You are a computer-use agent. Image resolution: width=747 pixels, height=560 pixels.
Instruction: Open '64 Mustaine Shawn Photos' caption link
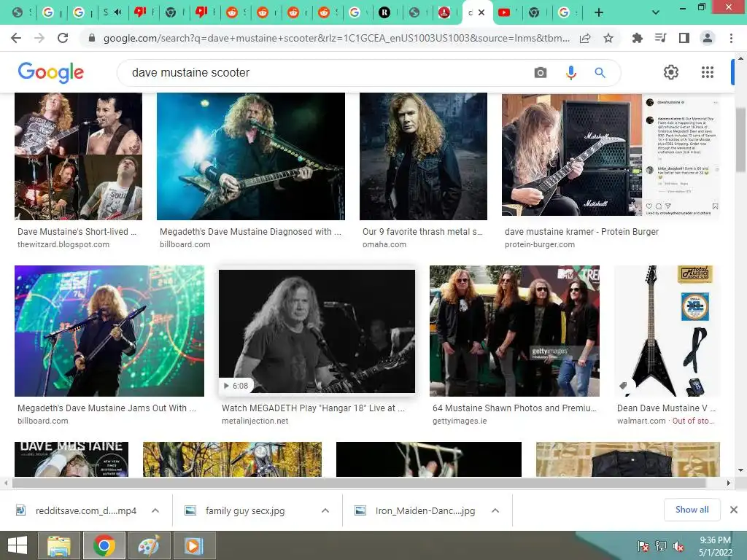pos(514,408)
